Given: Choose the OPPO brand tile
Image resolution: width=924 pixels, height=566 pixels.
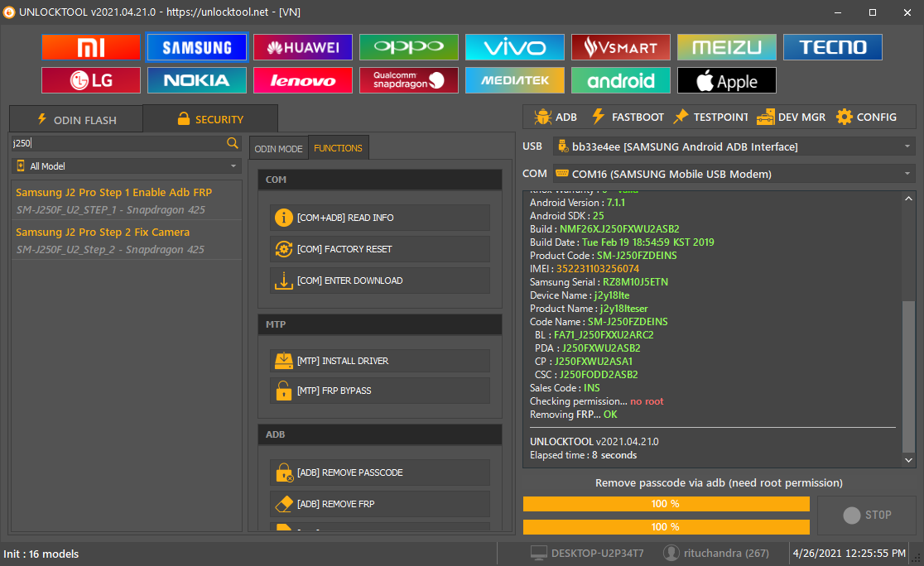Looking at the screenshot, I should [409, 47].
